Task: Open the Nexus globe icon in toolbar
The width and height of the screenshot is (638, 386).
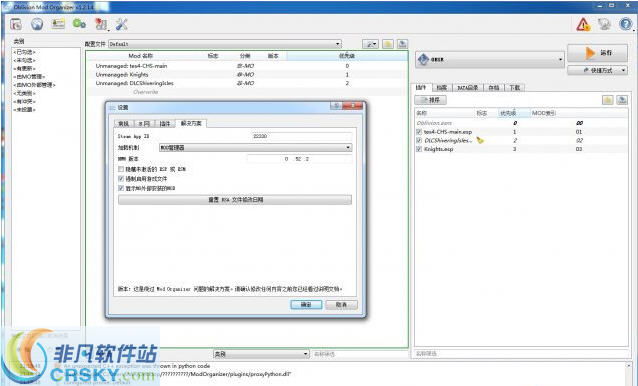Action: click(x=37, y=24)
